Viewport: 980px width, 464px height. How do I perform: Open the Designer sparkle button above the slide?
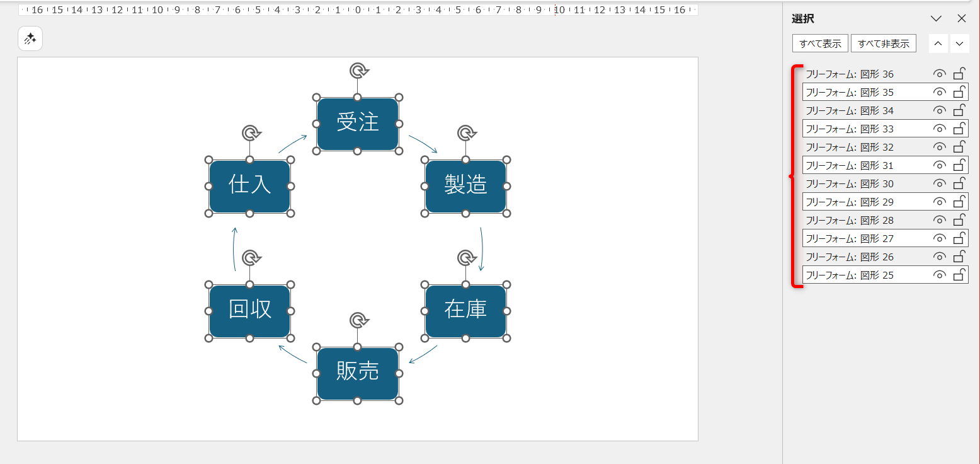pyautogui.click(x=30, y=39)
